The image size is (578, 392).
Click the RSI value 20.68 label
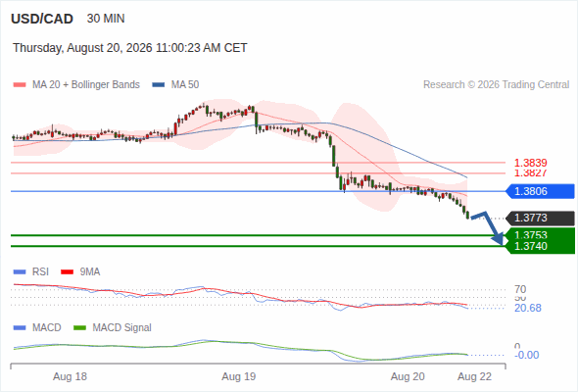click(528, 308)
